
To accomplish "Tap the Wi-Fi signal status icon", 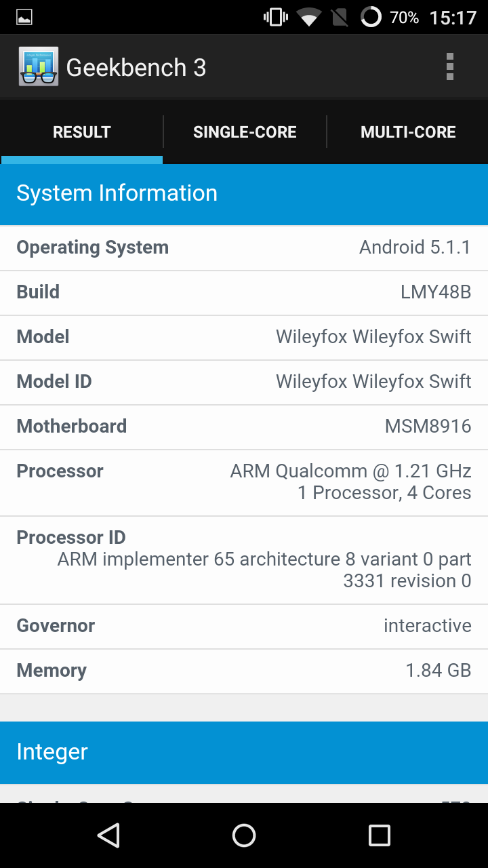I will coord(309,18).
